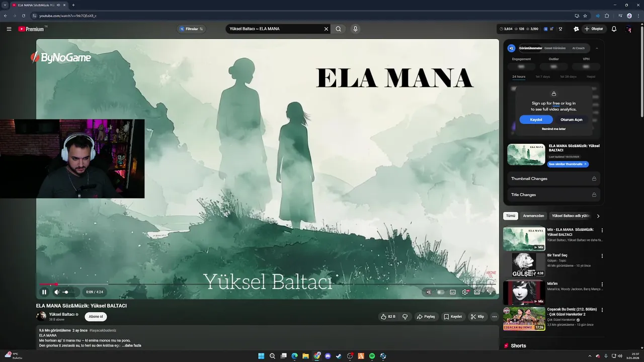Open the vidIQ list icon in the header
Viewport: 644px width, 362px height.
[552, 29]
